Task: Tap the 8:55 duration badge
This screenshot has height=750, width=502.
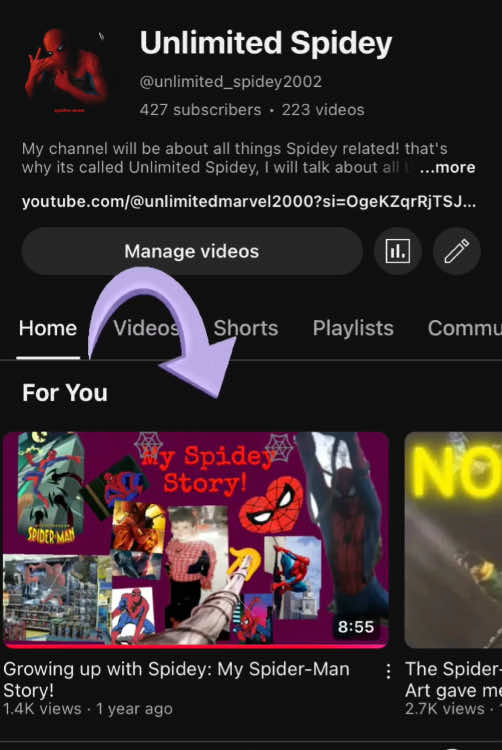Action: click(x=356, y=627)
